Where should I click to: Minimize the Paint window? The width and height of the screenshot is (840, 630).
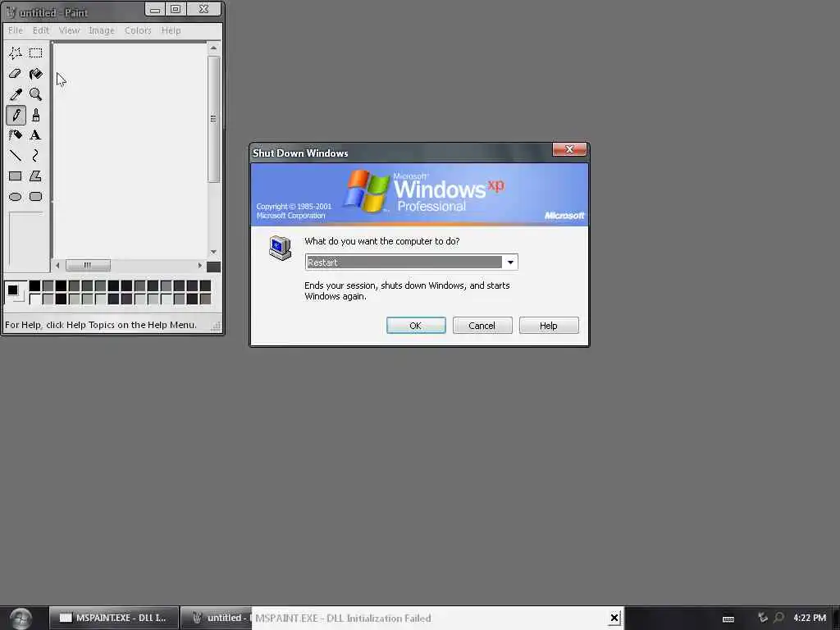pos(155,9)
